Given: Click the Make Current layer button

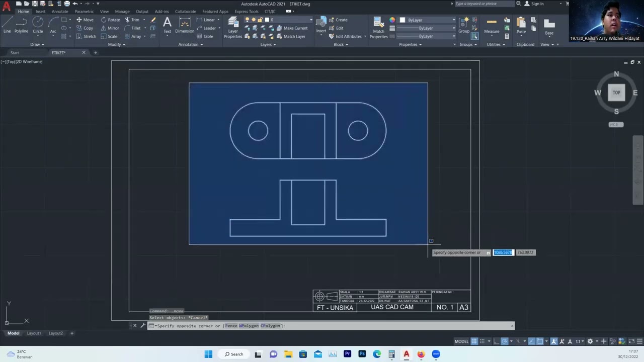Looking at the screenshot, I should (292, 28).
